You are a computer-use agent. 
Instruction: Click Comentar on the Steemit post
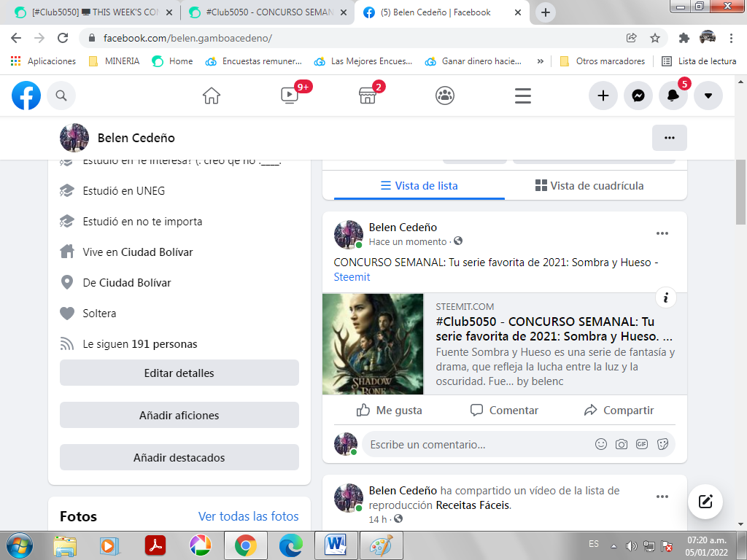(504, 410)
